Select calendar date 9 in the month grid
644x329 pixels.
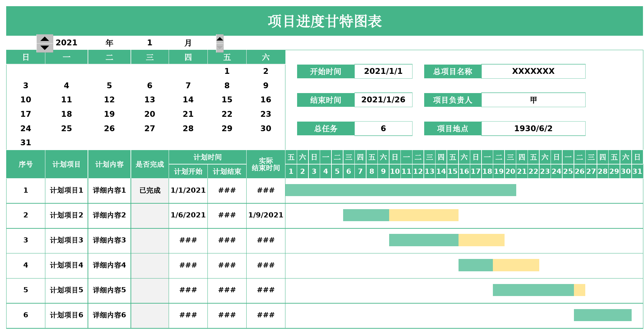pos(266,86)
